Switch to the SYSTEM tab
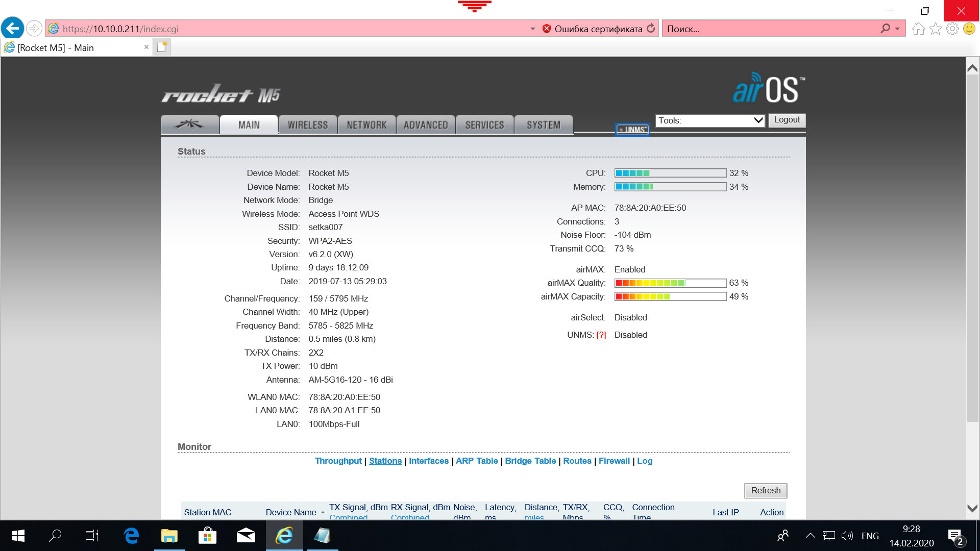Screen dimensions: 980x551 (x=543, y=125)
